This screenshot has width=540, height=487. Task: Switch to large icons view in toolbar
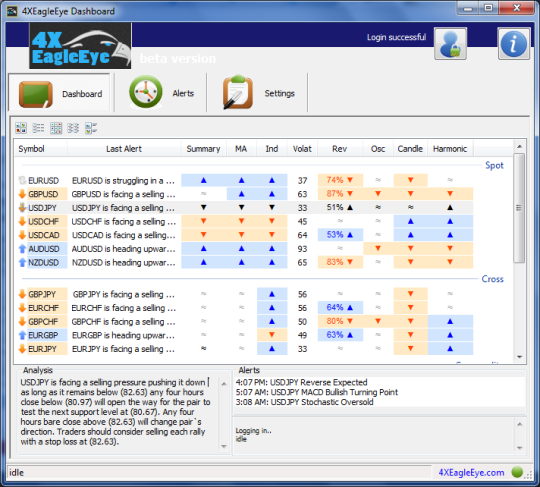pyautogui.click(x=21, y=128)
